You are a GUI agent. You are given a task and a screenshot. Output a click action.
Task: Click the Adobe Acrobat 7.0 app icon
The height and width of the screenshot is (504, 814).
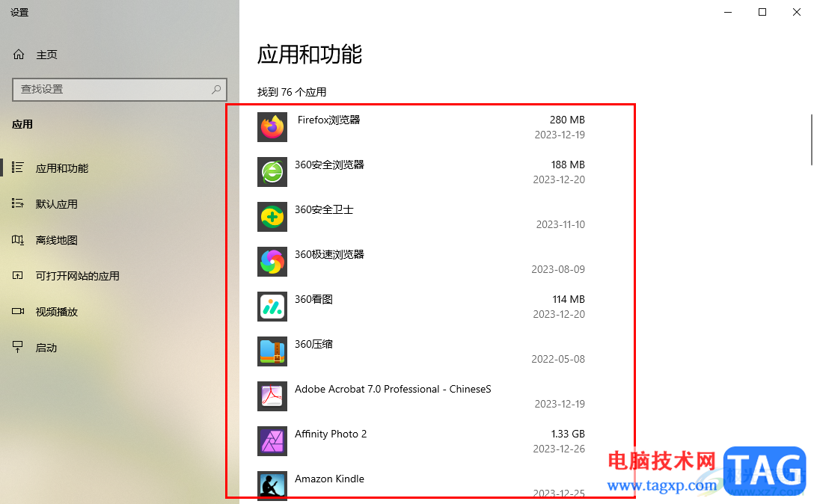pyautogui.click(x=272, y=396)
